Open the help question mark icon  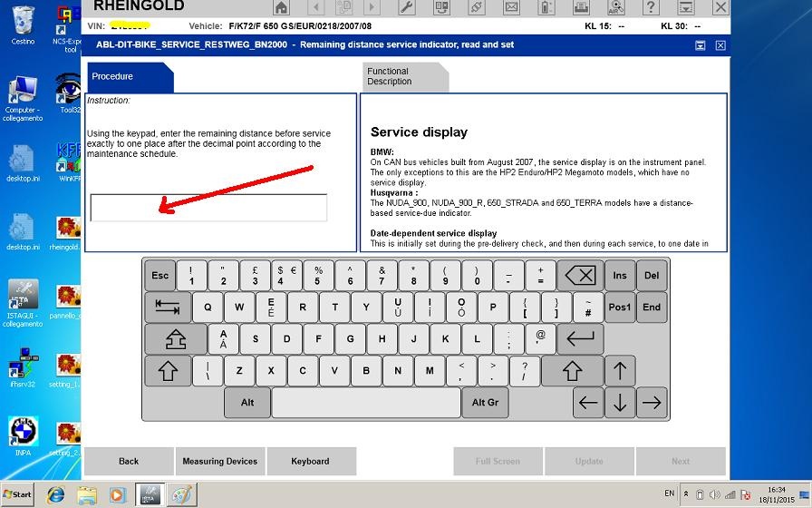pyautogui.click(x=651, y=7)
